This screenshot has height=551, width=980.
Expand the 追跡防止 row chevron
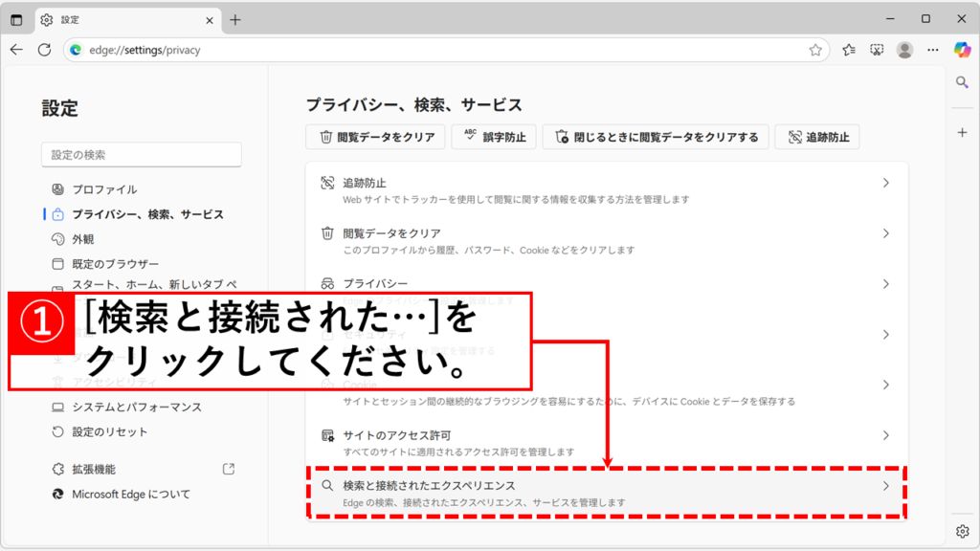click(885, 183)
